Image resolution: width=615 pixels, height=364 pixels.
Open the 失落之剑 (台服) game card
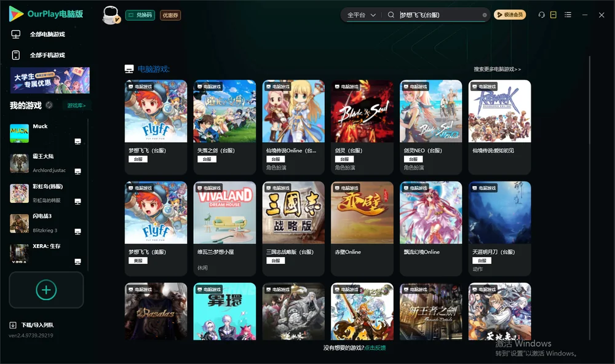pos(224,127)
